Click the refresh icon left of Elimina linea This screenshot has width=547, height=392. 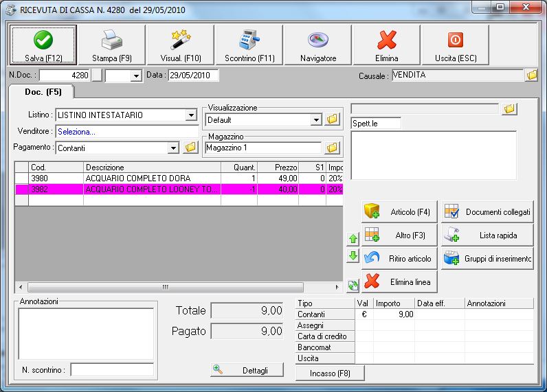(353, 286)
